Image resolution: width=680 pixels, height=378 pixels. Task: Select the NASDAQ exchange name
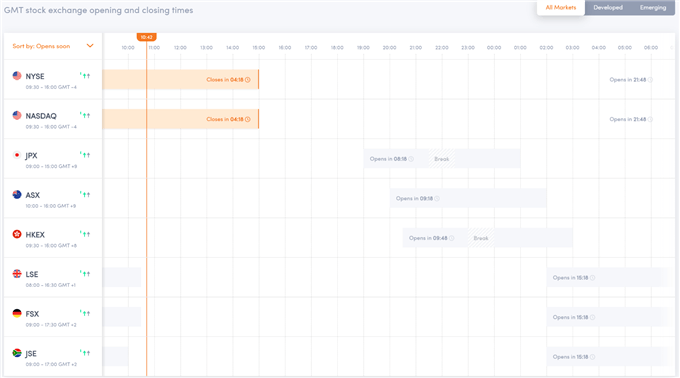41,116
